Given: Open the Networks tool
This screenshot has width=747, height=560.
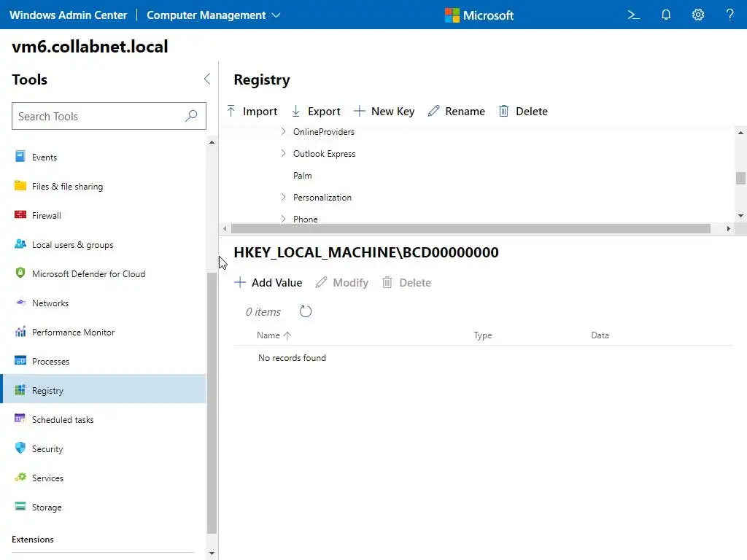Looking at the screenshot, I should [x=104, y=303].
